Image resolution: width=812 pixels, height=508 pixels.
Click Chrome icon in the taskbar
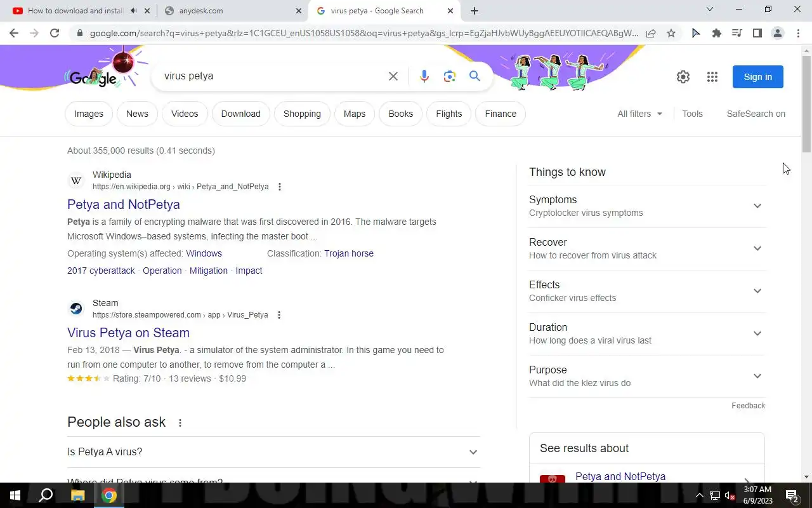(x=109, y=495)
